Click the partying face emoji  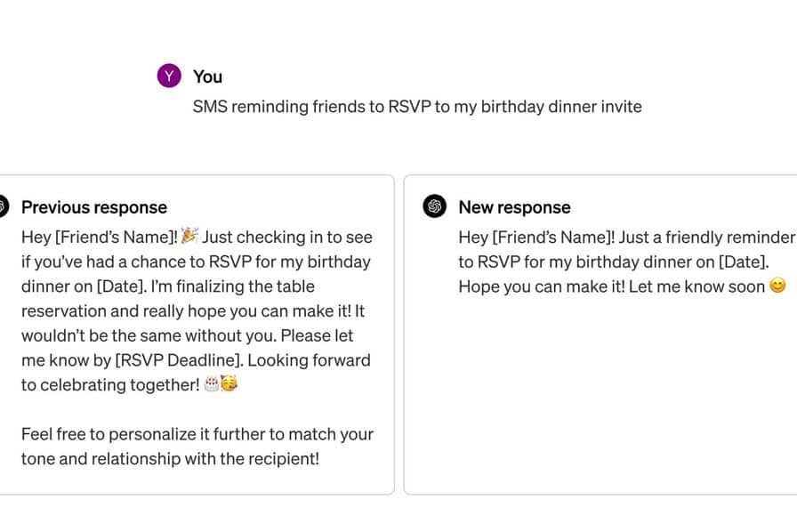229,383
